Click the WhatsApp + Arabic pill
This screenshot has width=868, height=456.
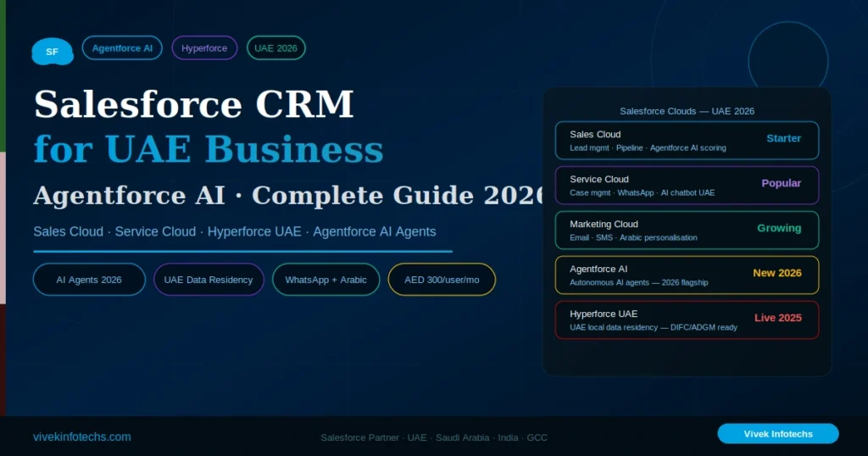pos(326,280)
